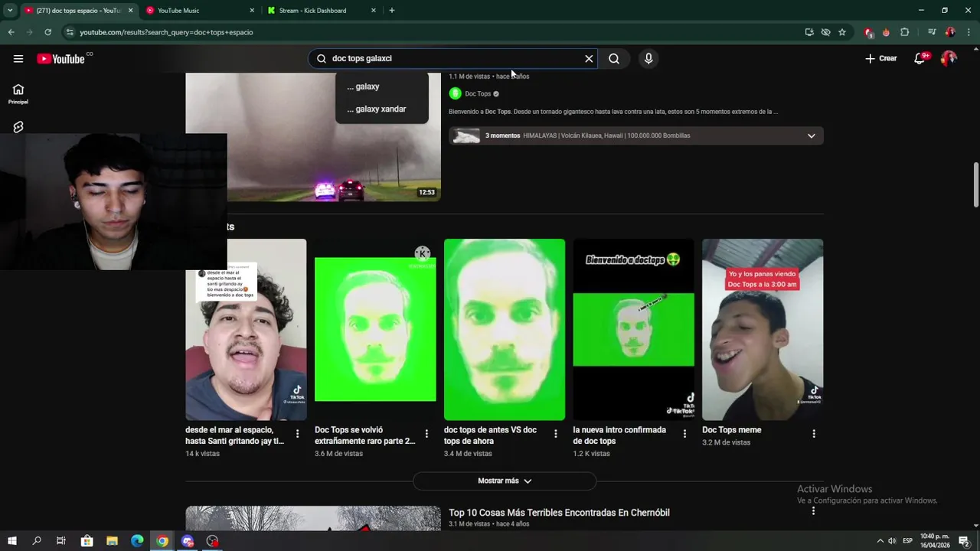Click the URL in the address bar
This screenshot has width=980, height=551.
tap(166, 32)
